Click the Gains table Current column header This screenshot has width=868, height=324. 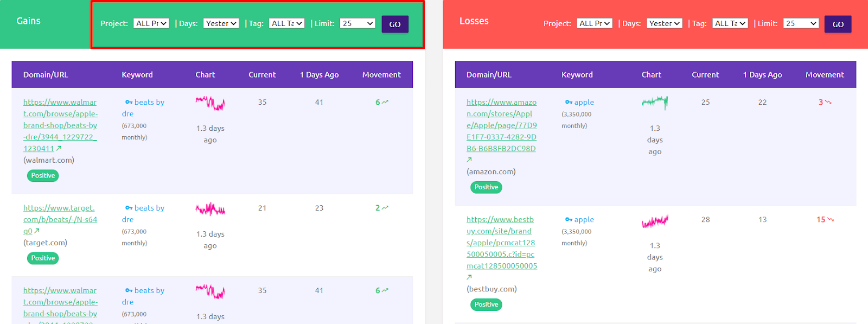click(262, 74)
